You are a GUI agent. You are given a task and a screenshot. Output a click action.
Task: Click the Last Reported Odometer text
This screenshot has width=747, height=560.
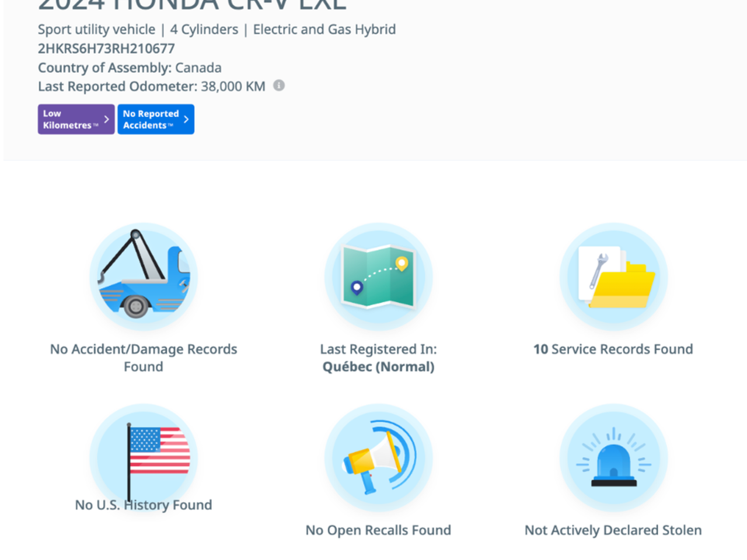[x=151, y=86]
